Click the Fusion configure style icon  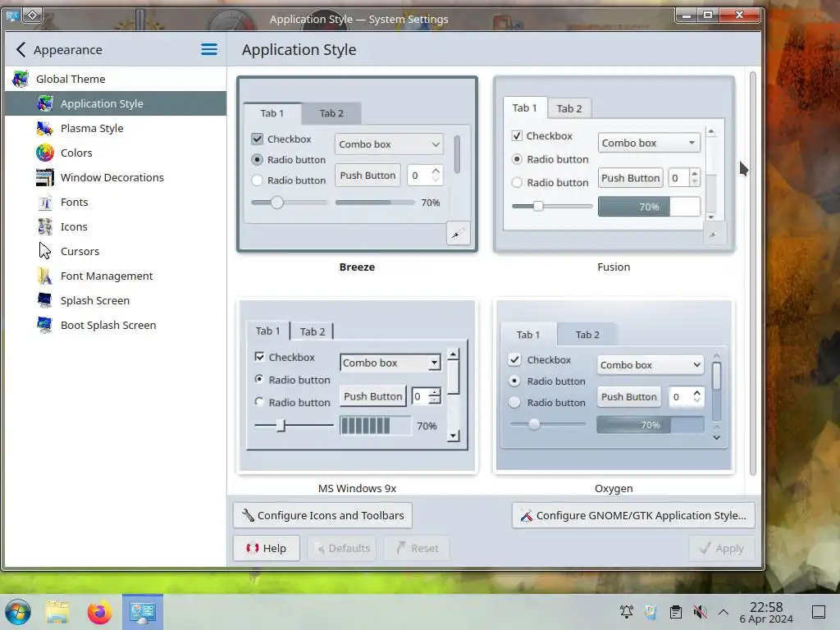click(x=713, y=235)
